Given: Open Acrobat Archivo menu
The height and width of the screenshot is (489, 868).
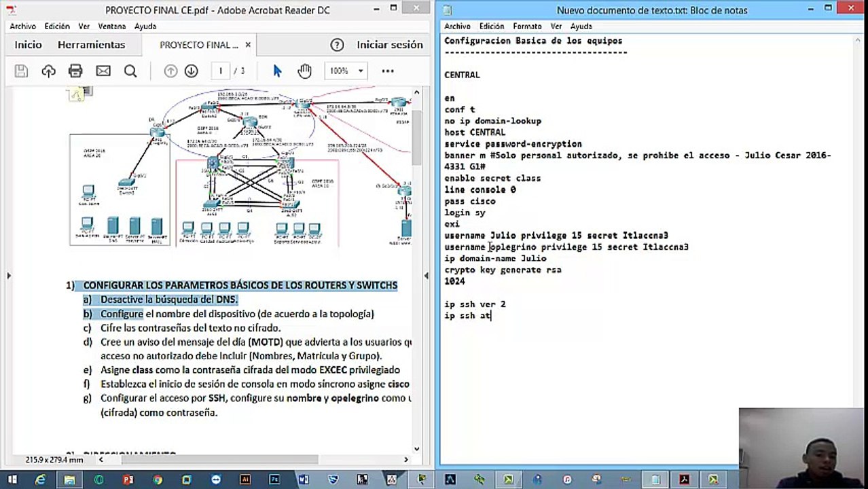Looking at the screenshot, I should point(22,26).
